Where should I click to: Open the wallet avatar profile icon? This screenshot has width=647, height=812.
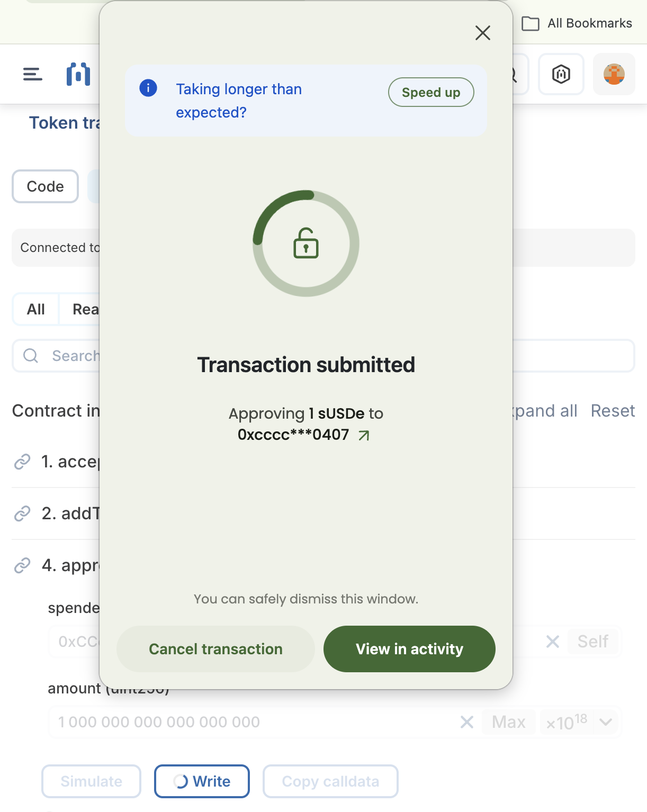click(x=614, y=74)
